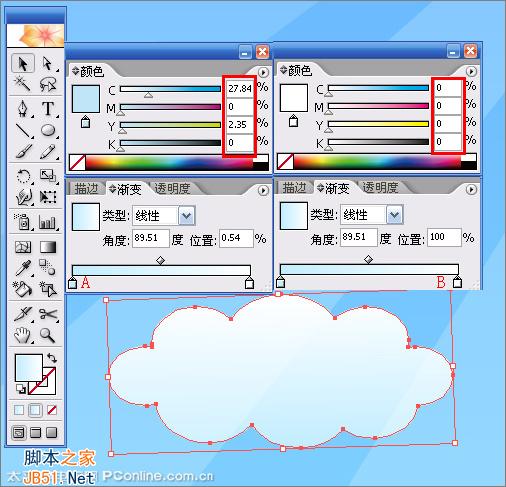
Task: Set paint mode to None button
Action: point(52,410)
